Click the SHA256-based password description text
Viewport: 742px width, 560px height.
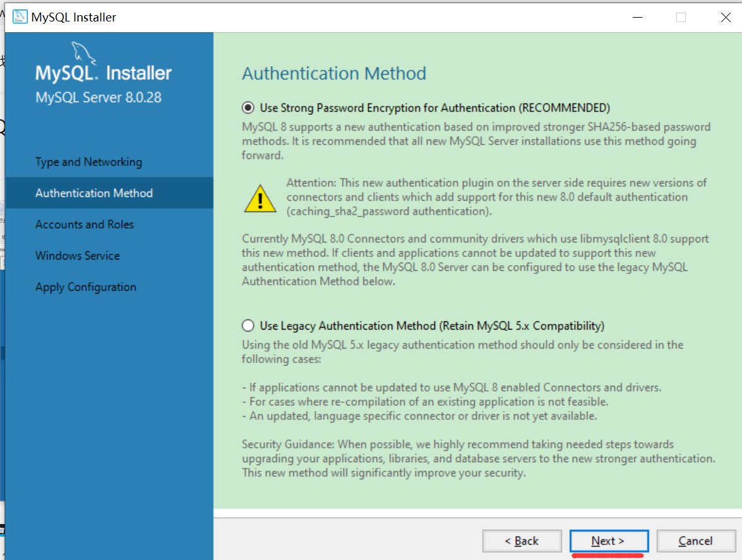coord(476,141)
